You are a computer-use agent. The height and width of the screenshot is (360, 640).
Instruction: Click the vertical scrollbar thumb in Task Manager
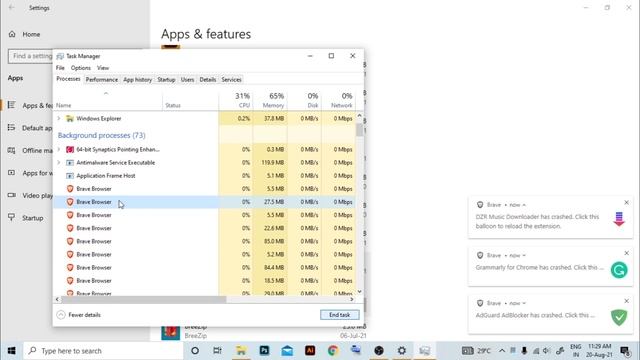[359, 130]
